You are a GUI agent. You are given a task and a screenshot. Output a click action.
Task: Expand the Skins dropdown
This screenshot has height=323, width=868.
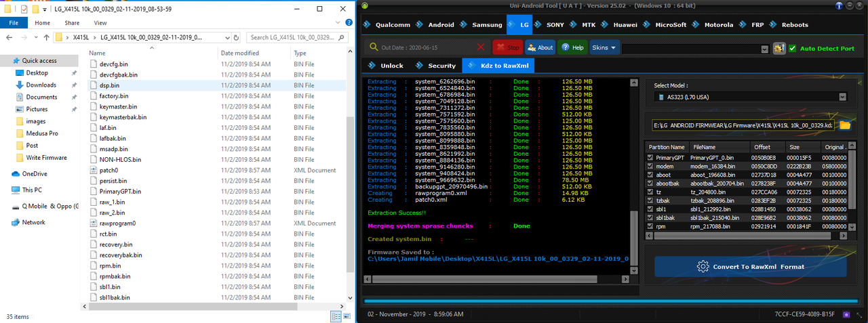pos(604,47)
